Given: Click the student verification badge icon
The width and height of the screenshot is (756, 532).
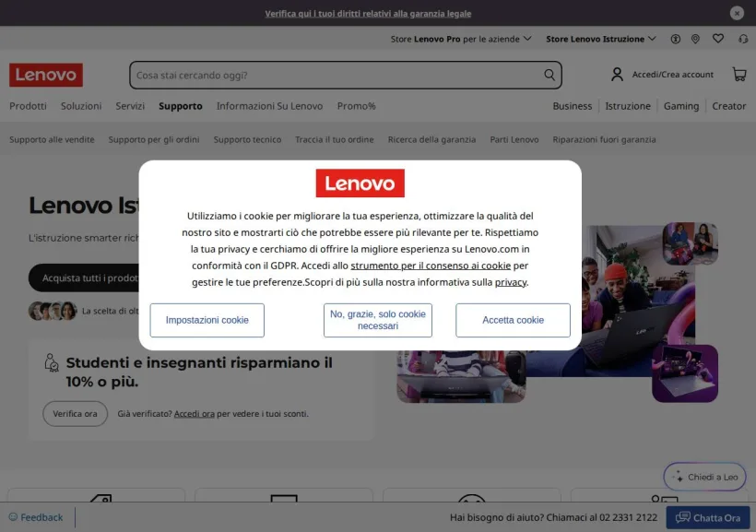Looking at the screenshot, I should click(51, 362).
